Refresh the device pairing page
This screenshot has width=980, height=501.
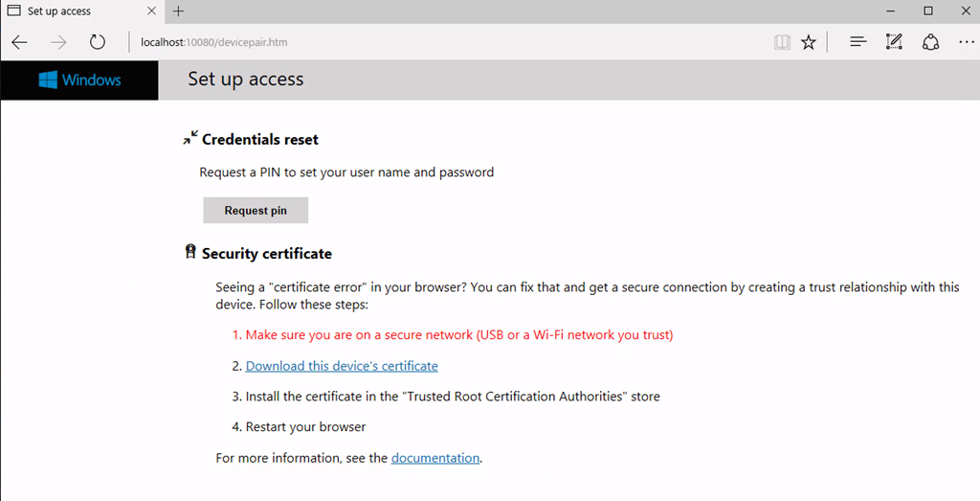click(x=98, y=42)
